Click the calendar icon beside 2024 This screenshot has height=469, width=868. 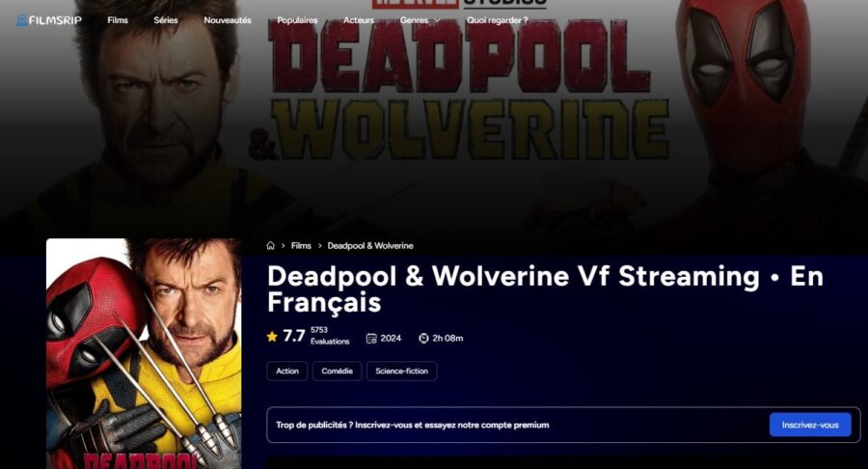[x=371, y=338]
